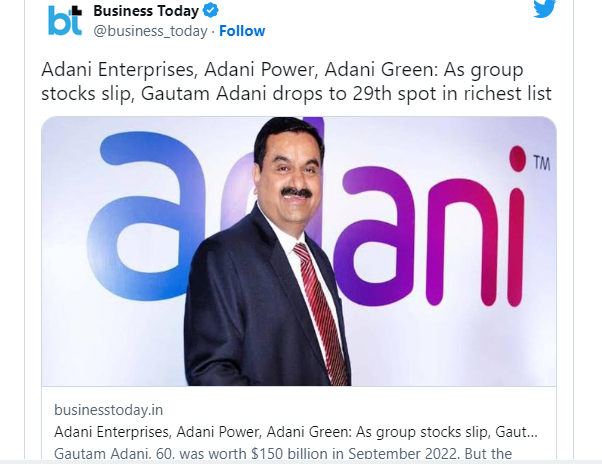Click the tweet headline about Adani stocks
This screenshot has width=602, height=464.
296,81
